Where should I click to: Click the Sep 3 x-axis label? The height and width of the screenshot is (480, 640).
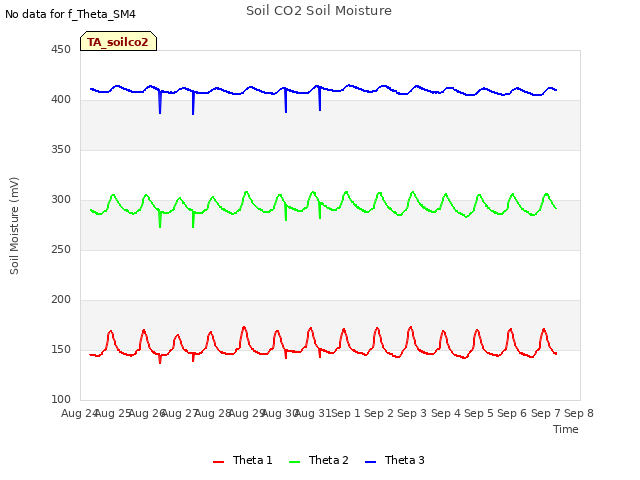point(412,413)
